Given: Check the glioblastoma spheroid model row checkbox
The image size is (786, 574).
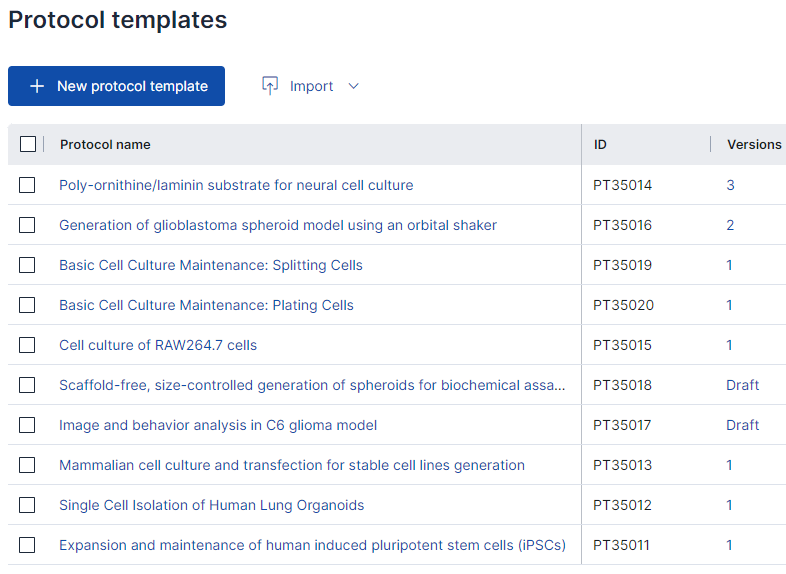Looking at the screenshot, I should click(x=27, y=225).
